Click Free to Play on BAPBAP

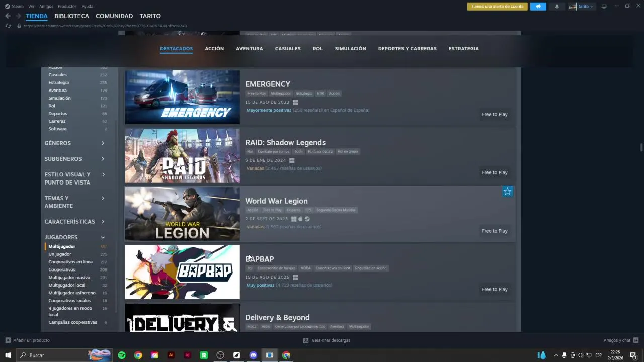tap(495, 289)
